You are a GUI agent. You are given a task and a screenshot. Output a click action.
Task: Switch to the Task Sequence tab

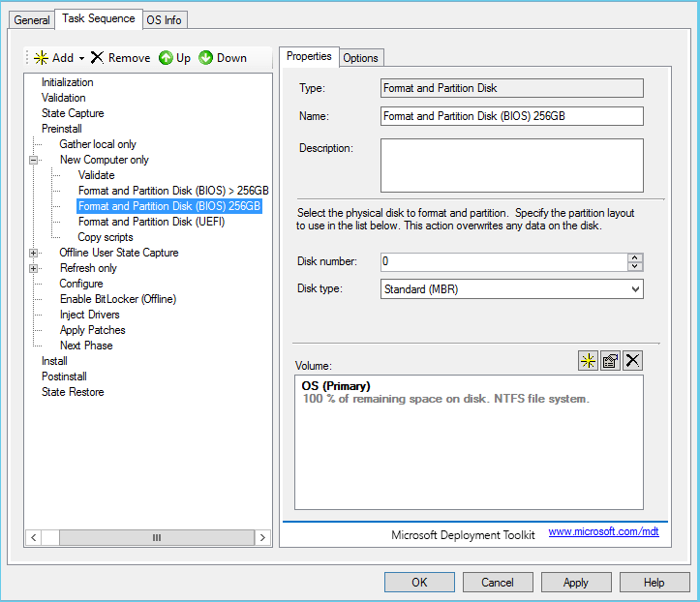pyautogui.click(x=99, y=18)
